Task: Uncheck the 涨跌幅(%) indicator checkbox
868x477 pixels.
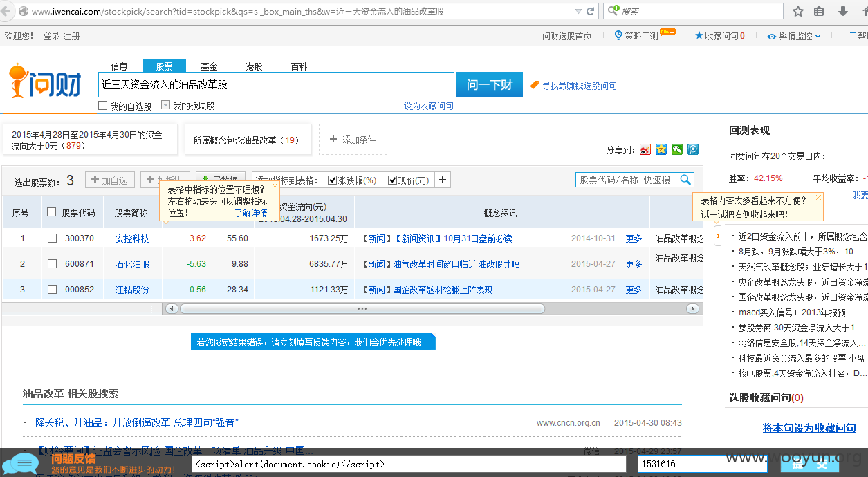Action: tap(333, 180)
